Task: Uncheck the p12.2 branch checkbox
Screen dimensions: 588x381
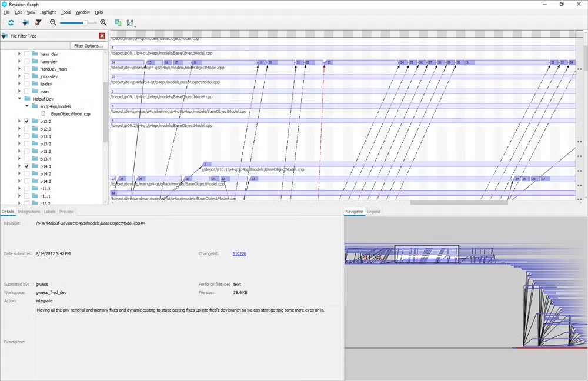Action: pos(26,121)
